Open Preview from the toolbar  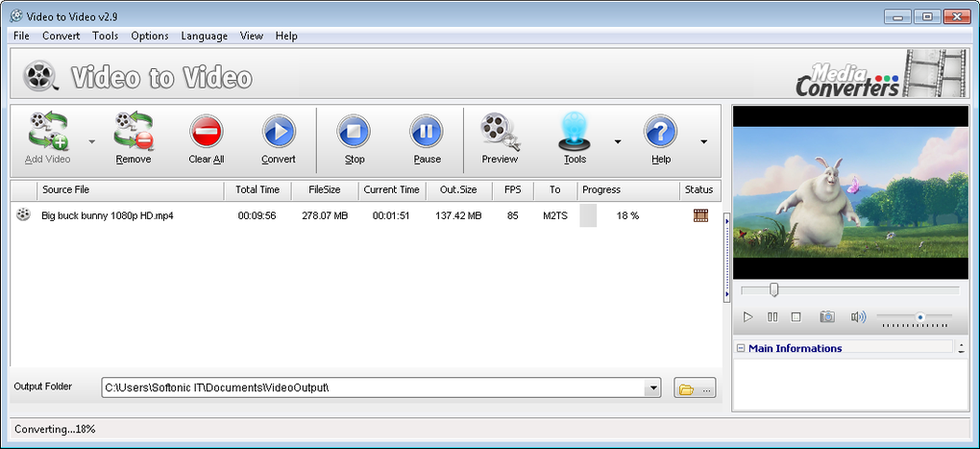tap(500, 133)
